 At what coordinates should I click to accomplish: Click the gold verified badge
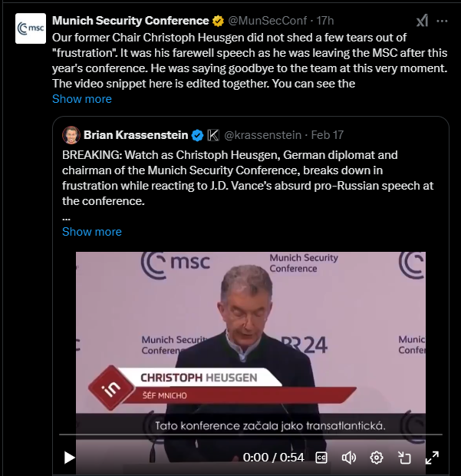[219, 21]
